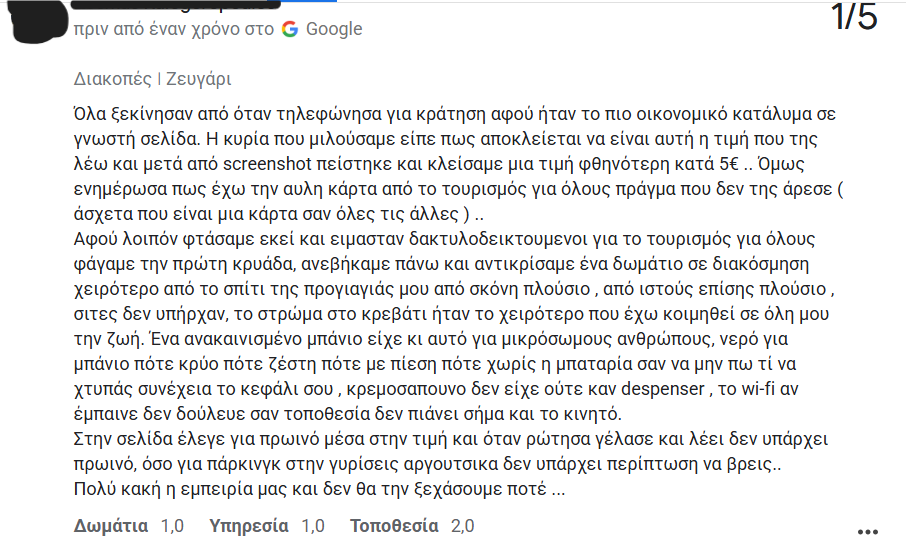Image resolution: width=906 pixels, height=551 pixels.
Task: Select the "Διακοπές" trip type label
Action: click(113, 79)
